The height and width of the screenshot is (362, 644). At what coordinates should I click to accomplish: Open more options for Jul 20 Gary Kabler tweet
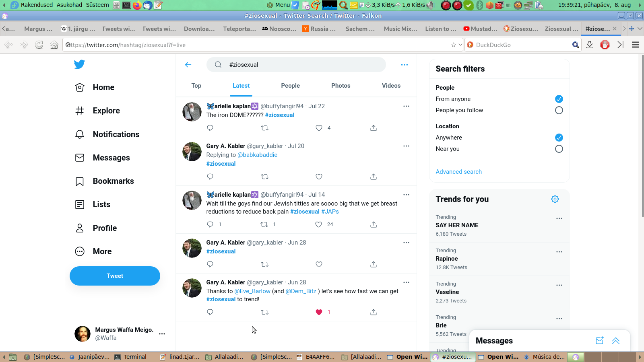click(406, 146)
